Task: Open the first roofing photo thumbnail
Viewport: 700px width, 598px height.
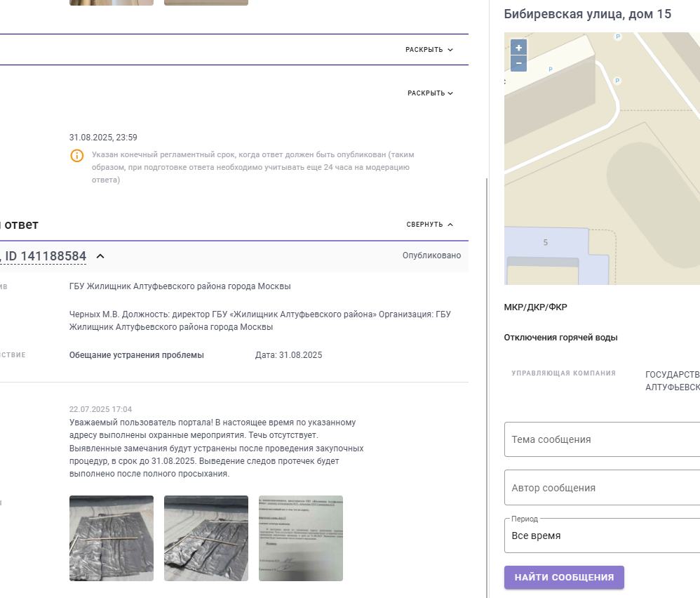Action: 111,538
